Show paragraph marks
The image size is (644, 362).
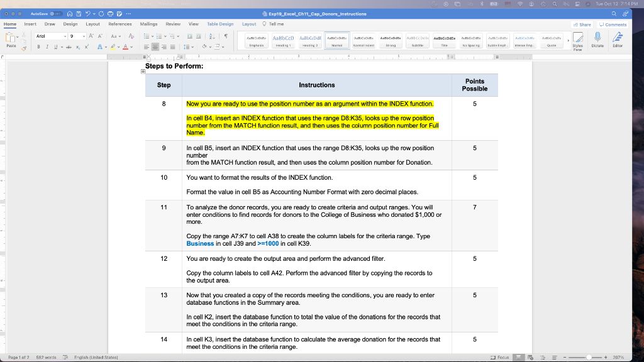pyautogui.click(x=226, y=36)
